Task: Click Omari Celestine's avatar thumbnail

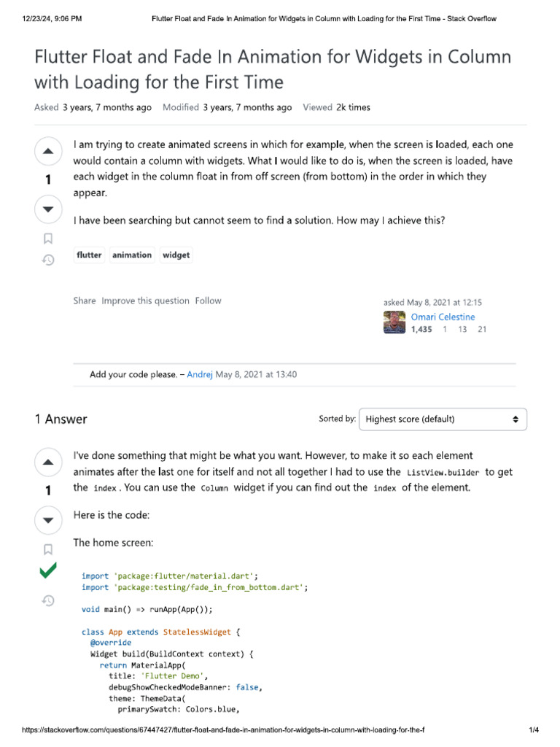Action: (x=394, y=322)
